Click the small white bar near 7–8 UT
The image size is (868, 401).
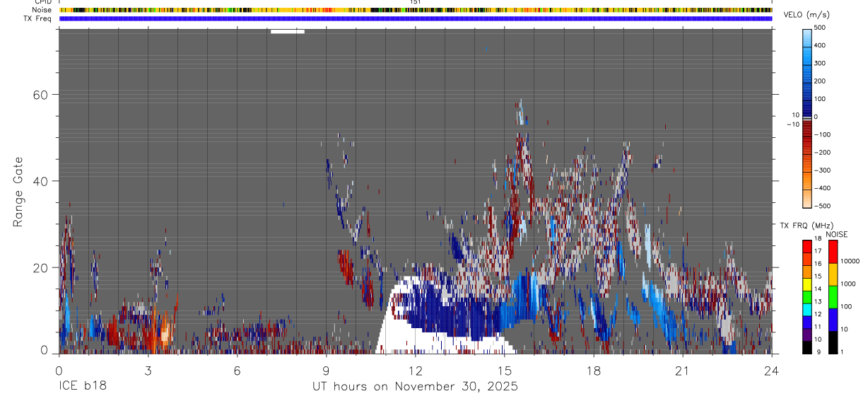click(x=287, y=31)
